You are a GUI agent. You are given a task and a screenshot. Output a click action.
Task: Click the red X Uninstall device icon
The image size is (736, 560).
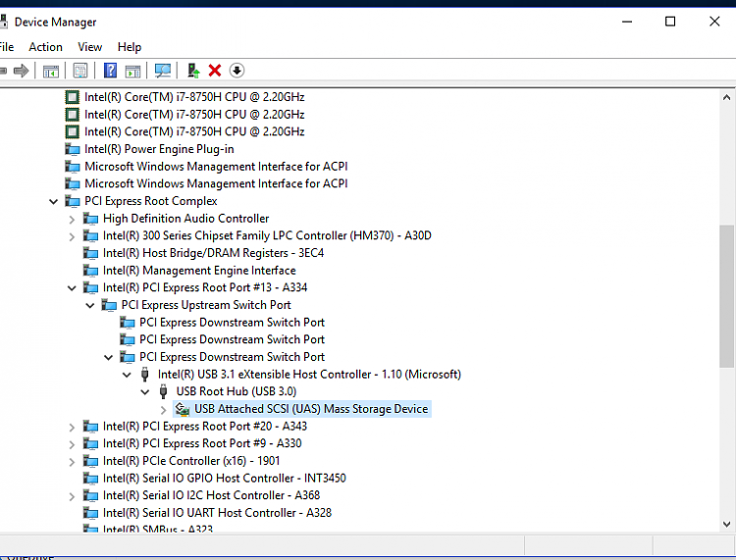tap(215, 71)
